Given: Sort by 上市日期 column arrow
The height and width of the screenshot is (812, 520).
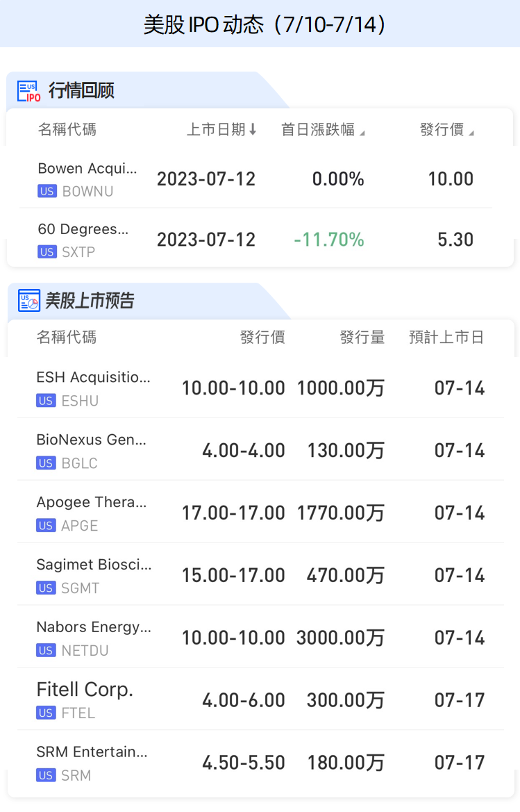Looking at the screenshot, I should [253, 130].
